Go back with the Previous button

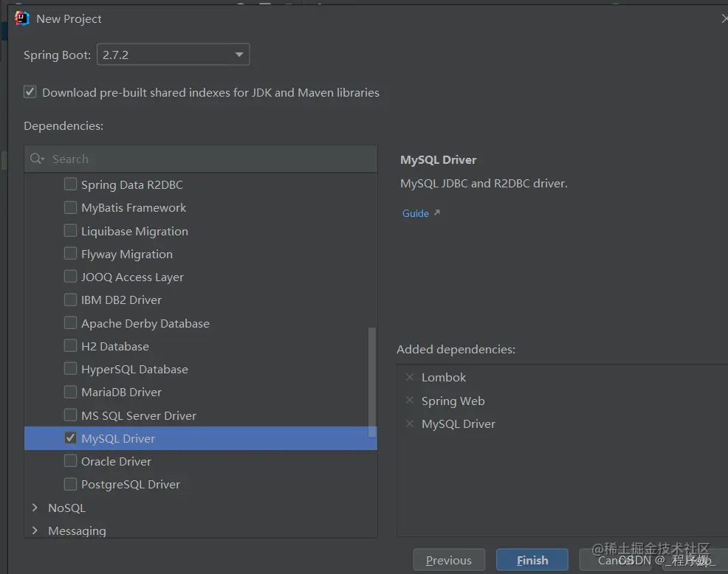click(x=449, y=560)
